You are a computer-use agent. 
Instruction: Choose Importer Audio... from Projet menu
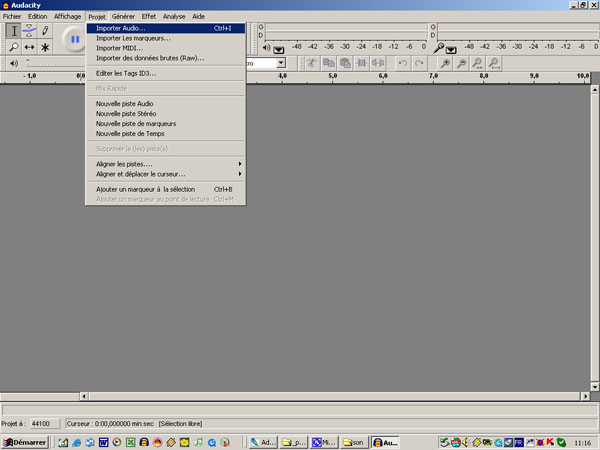tap(165, 28)
